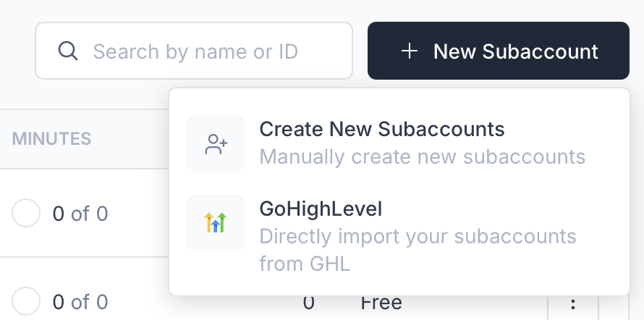Click the plus icon on New Subaccount
This screenshot has width=644, height=320.
pos(410,51)
